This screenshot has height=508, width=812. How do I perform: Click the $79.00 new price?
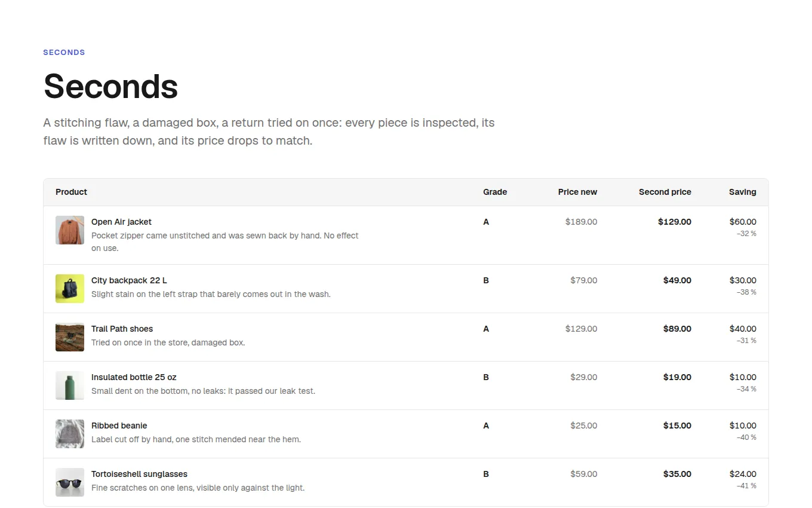(583, 280)
